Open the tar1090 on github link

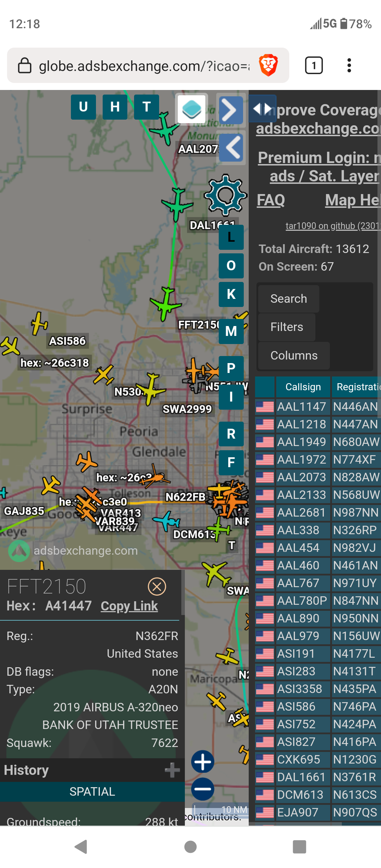click(x=333, y=226)
